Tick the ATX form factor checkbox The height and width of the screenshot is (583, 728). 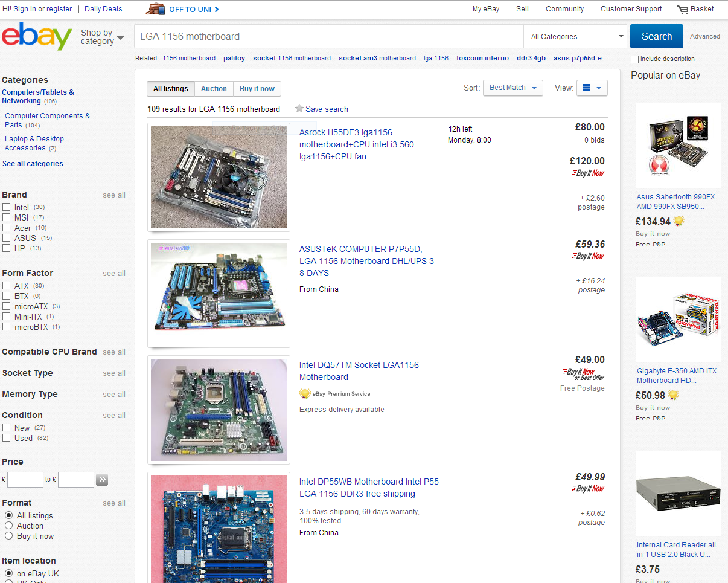(x=6, y=286)
